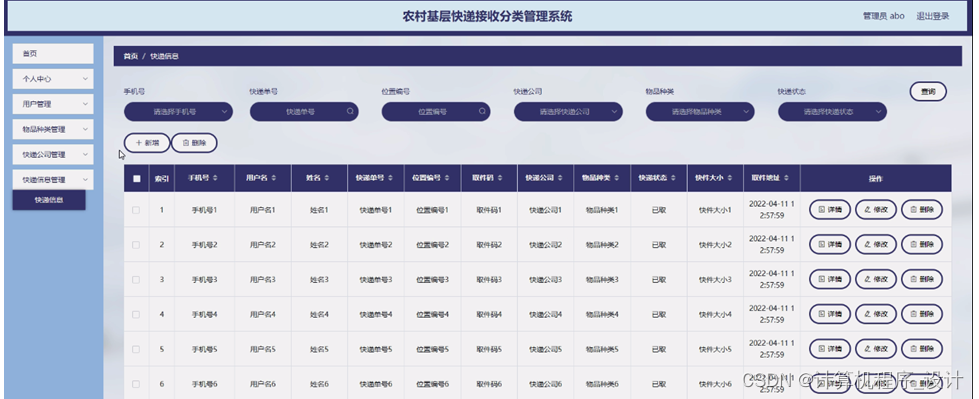The height and width of the screenshot is (399, 979).
Task: Click 删除 for row 2
Action: coord(922,245)
